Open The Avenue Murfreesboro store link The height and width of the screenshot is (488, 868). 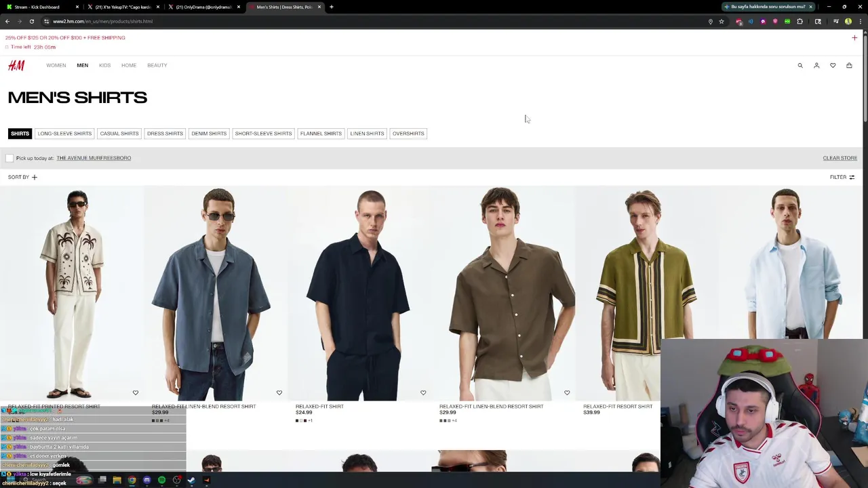click(x=94, y=158)
